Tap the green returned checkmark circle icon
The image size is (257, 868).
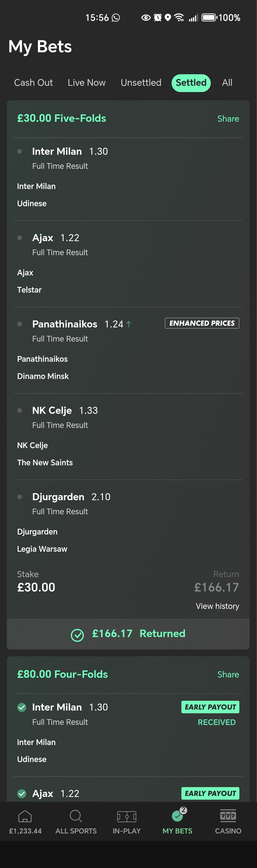tap(77, 635)
